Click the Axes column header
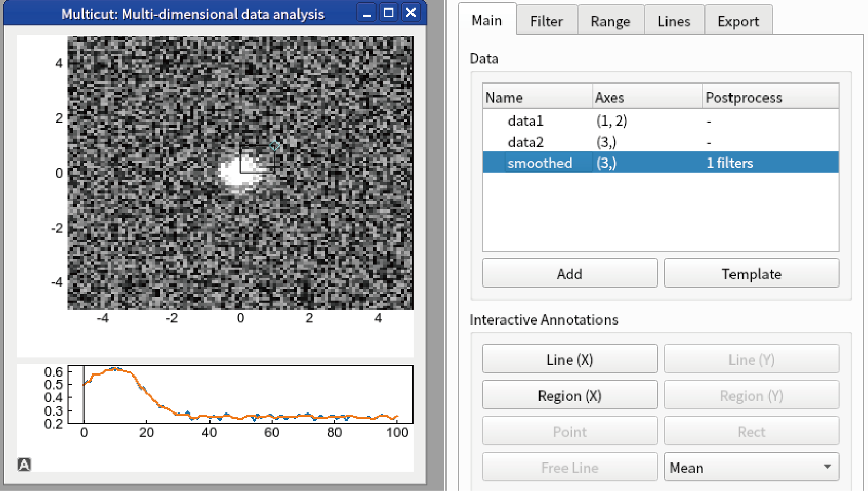868x491 pixels. click(x=648, y=97)
